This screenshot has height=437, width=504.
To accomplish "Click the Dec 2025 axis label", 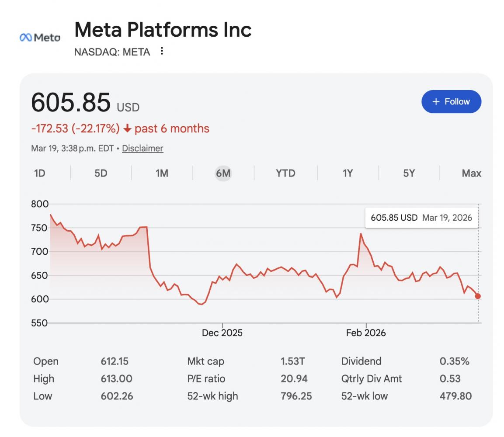I will [x=222, y=333].
